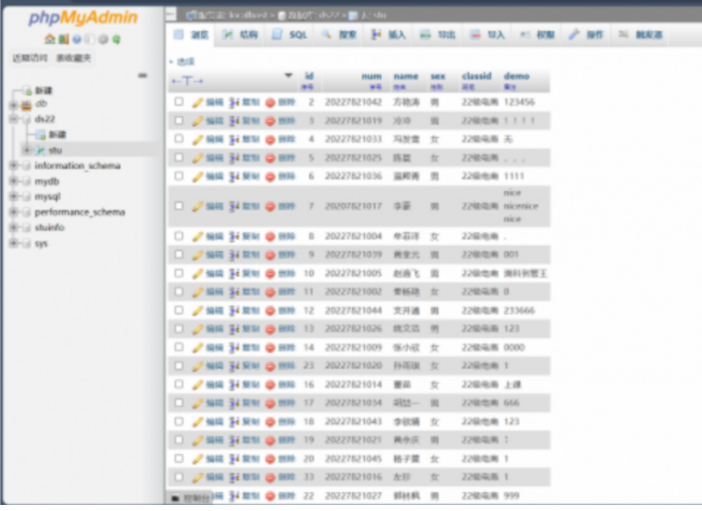Image resolution: width=702 pixels, height=511 pixels.
Task: Click the red delete icon for row id 4
Action: coord(270,140)
